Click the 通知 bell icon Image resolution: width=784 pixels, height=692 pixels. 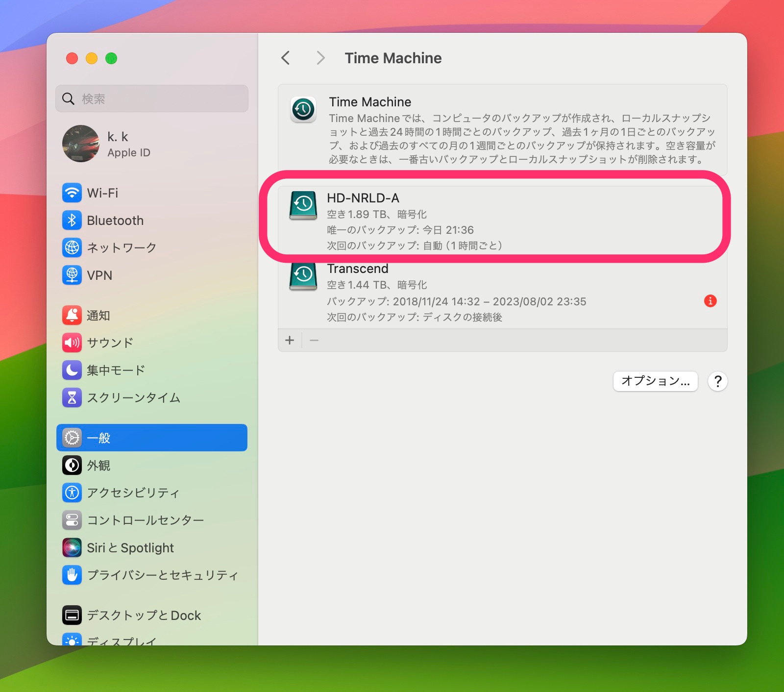click(72, 315)
